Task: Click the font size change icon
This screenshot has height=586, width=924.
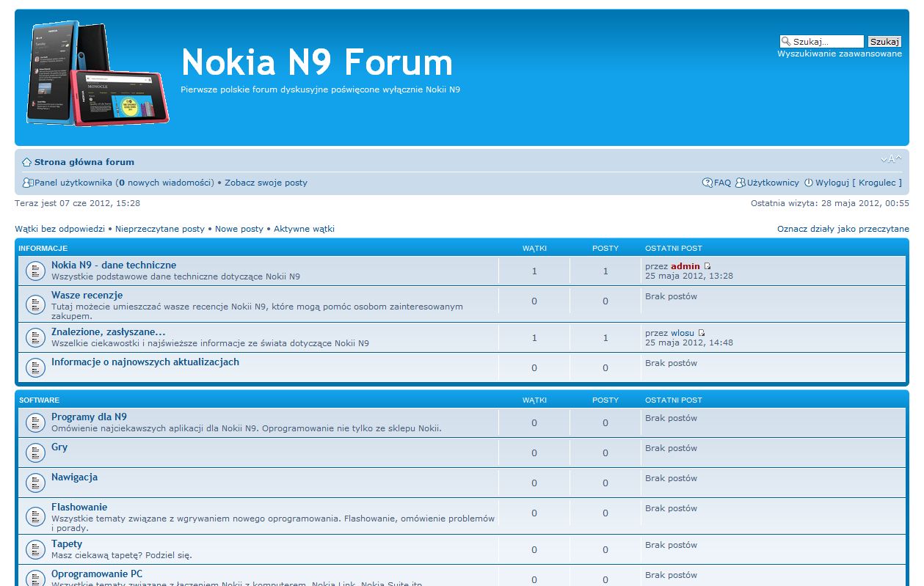Action: [891, 159]
